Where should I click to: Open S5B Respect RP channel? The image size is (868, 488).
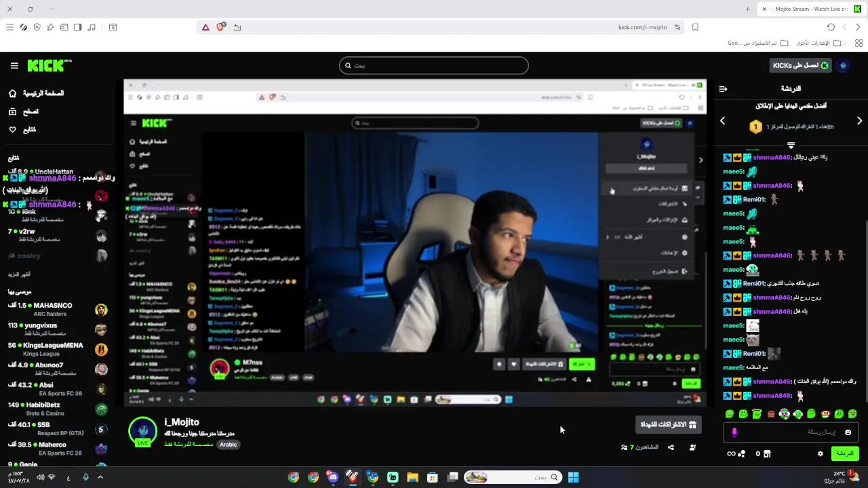58,429
